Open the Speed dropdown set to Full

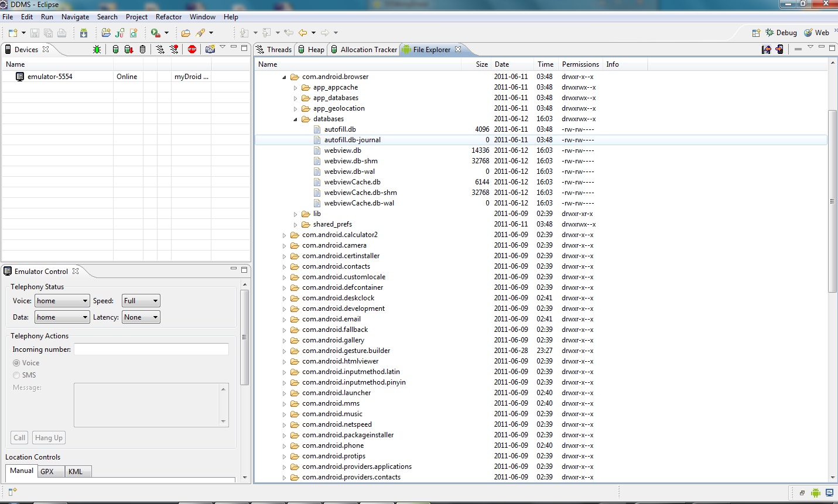141,301
